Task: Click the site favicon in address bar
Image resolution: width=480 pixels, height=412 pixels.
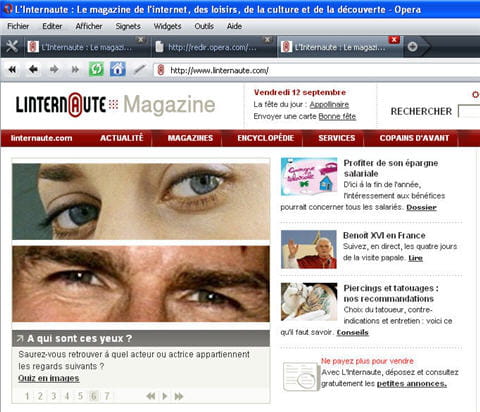Action: (161, 70)
